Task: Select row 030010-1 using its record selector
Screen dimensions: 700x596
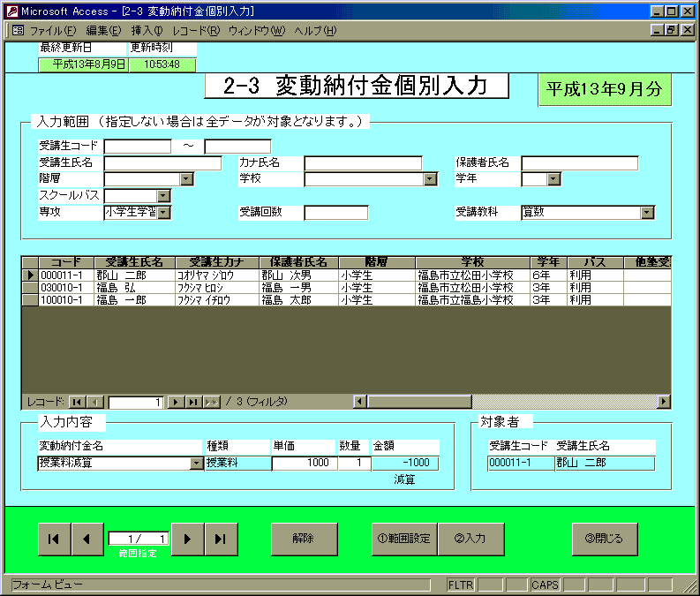Action: [x=30, y=288]
